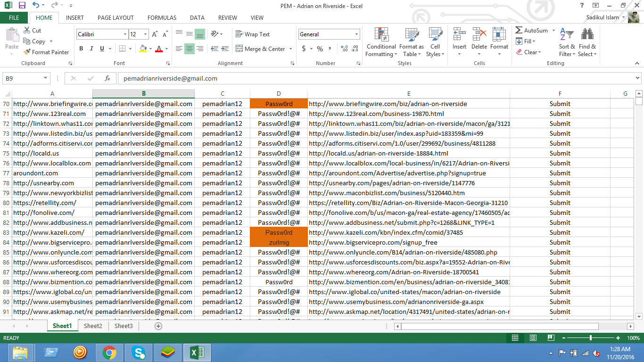Switch to Sheet2 tab
644x362 pixels.
tap(93, 326)
